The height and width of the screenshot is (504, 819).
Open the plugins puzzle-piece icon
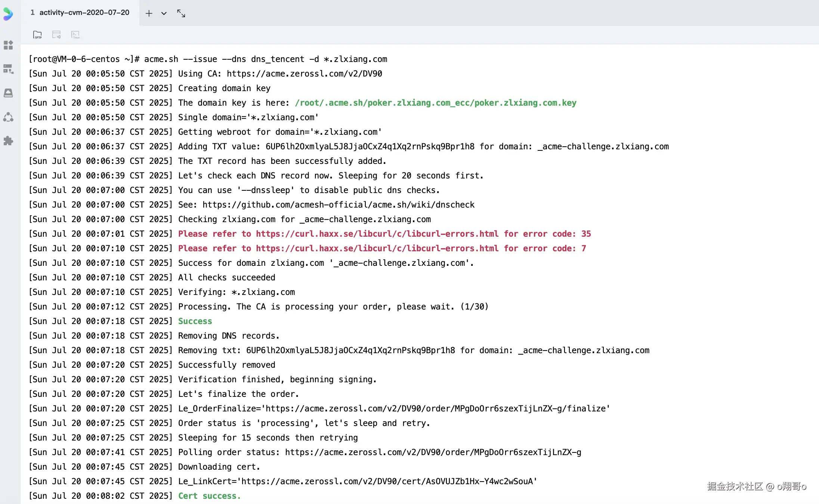(8, 141)
